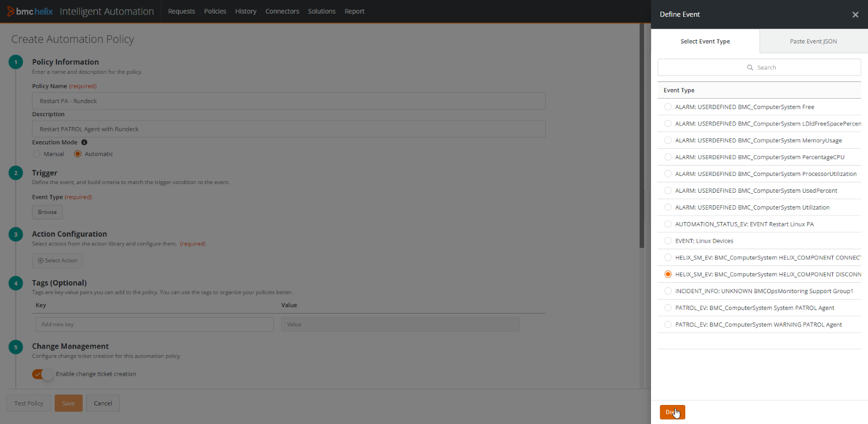The image size is (868, 424).
Task: Click the Test Policy button
Action: click(29, 403)
